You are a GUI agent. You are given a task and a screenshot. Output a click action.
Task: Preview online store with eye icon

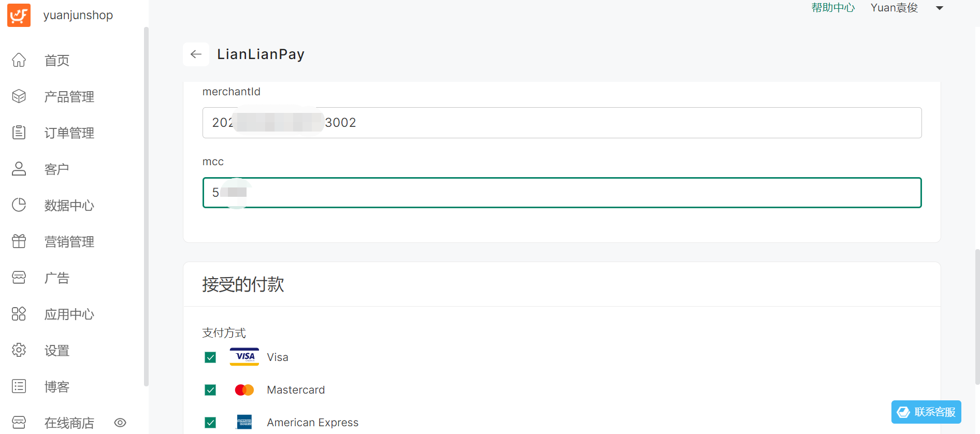pyautogui.click(x=120, y=423)
